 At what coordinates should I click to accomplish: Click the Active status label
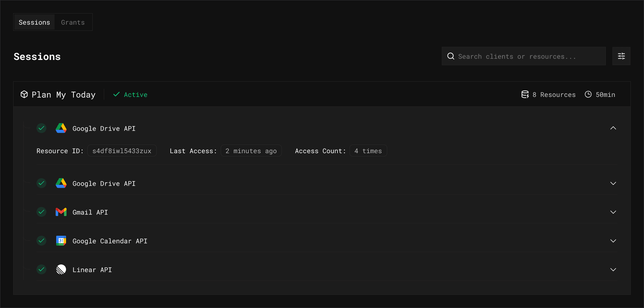135,94
